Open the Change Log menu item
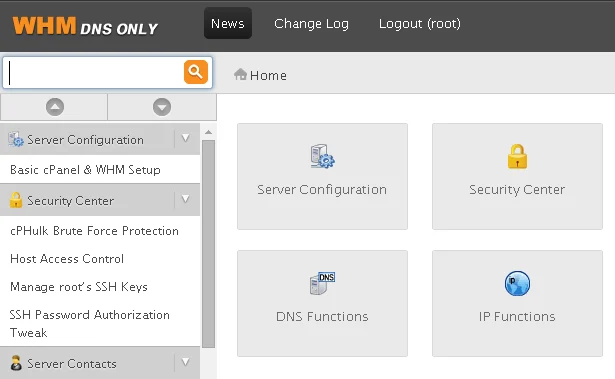 point(311,24)
